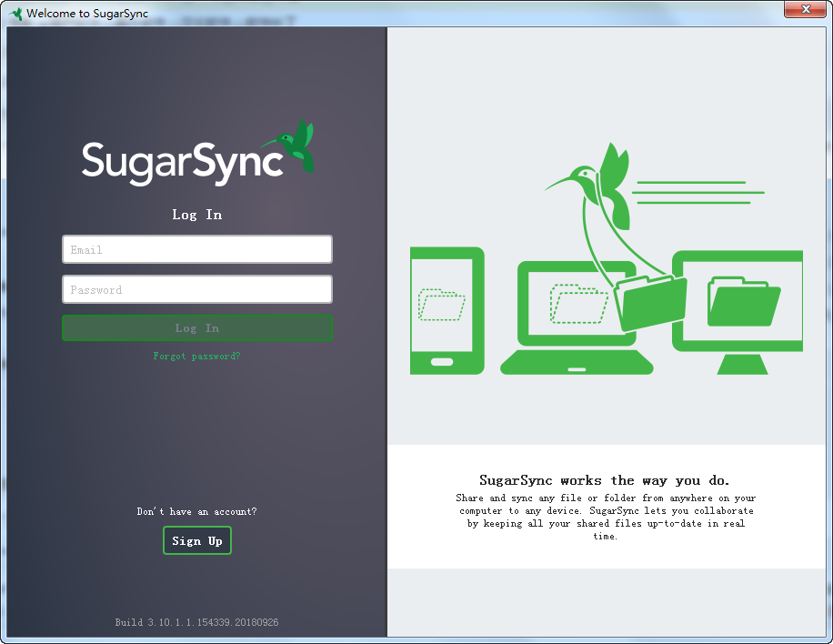Click the "Share and sync any file" paragraph

(x=606, y=517)
